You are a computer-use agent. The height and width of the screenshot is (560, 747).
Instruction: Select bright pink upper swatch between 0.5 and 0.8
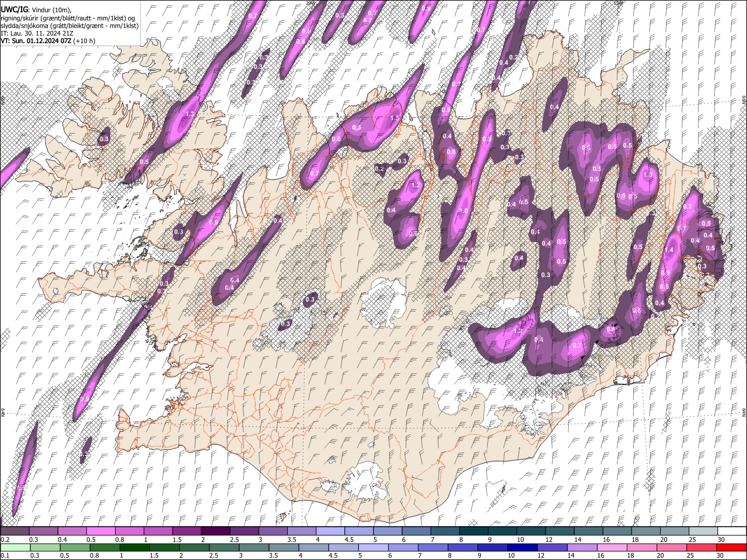(100, 531)
